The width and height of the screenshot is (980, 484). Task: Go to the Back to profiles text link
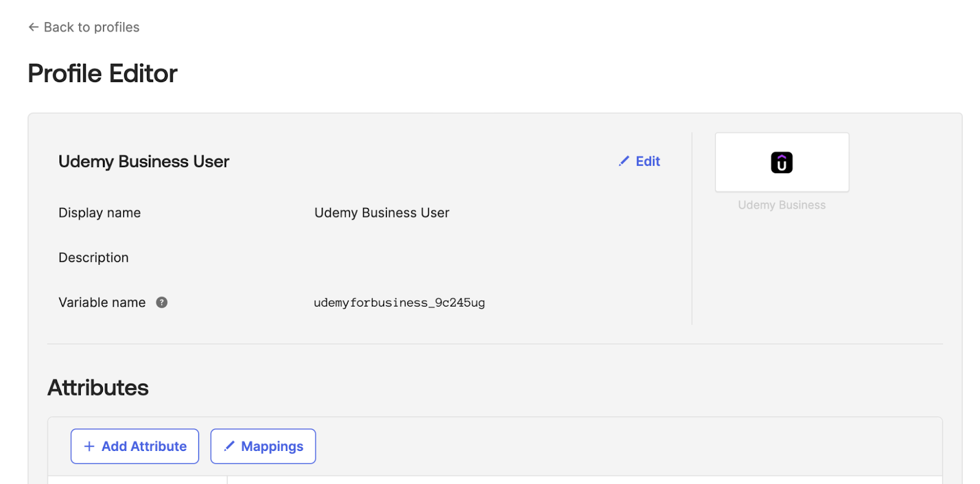[x=91, y=27]
